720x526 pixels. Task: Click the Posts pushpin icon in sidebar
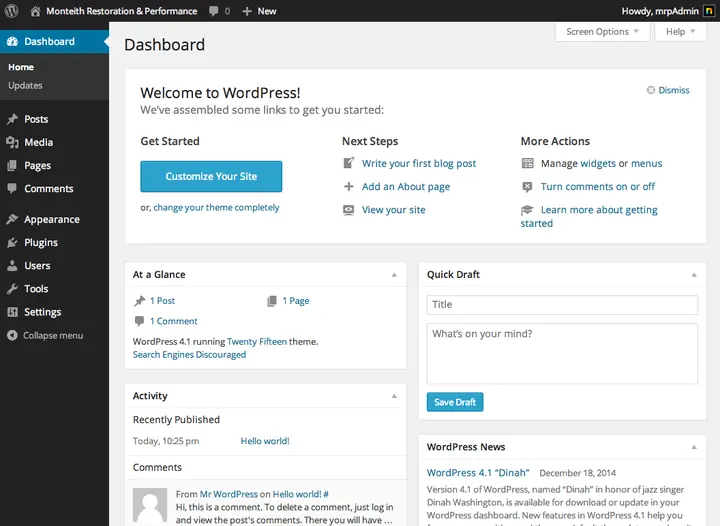(12, 119)
